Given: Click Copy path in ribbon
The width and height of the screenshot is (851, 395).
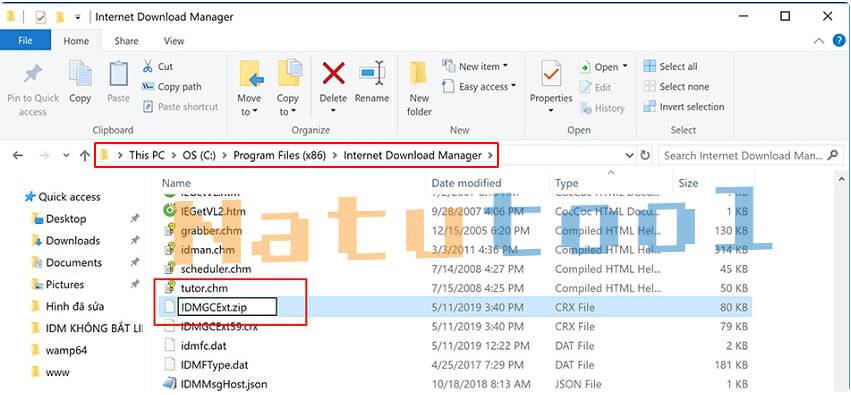Looking at the screenshot, I should pyautogui.click(x=172, y=87).
